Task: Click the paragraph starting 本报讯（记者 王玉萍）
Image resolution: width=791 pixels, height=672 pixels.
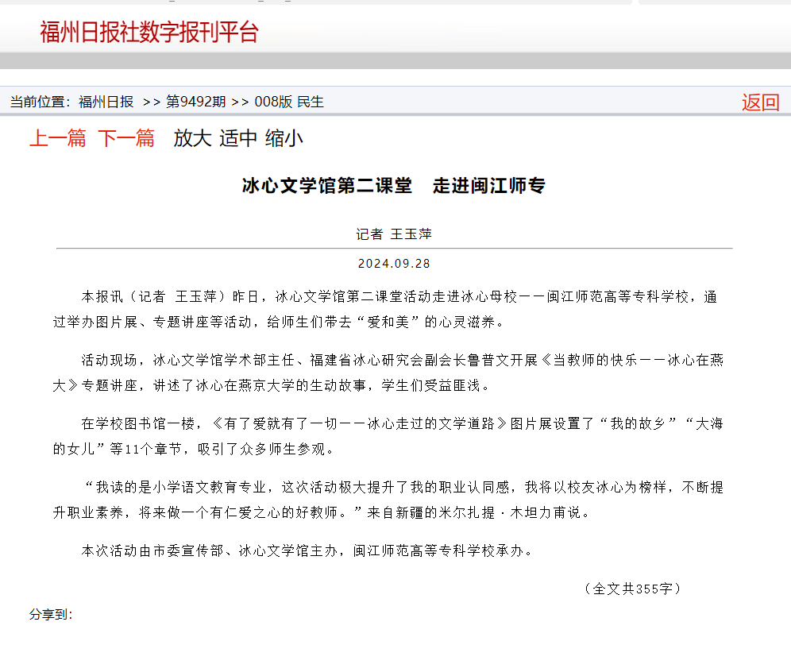Action: click(388, 309)
